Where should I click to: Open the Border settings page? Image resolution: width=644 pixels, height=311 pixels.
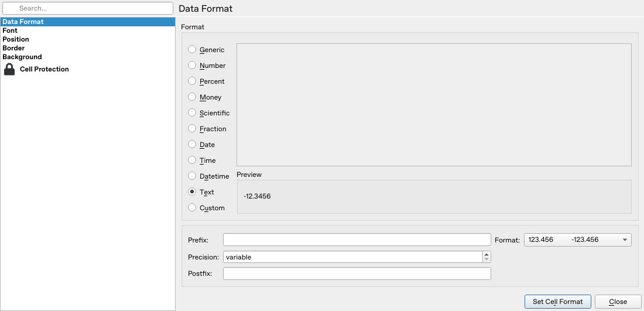pos(88,48)
